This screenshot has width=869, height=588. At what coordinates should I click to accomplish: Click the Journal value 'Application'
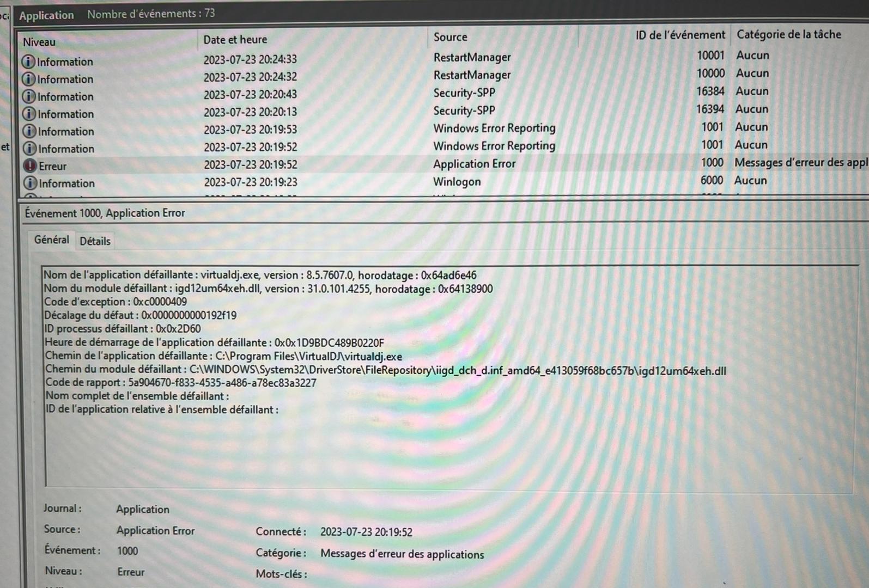143,509
